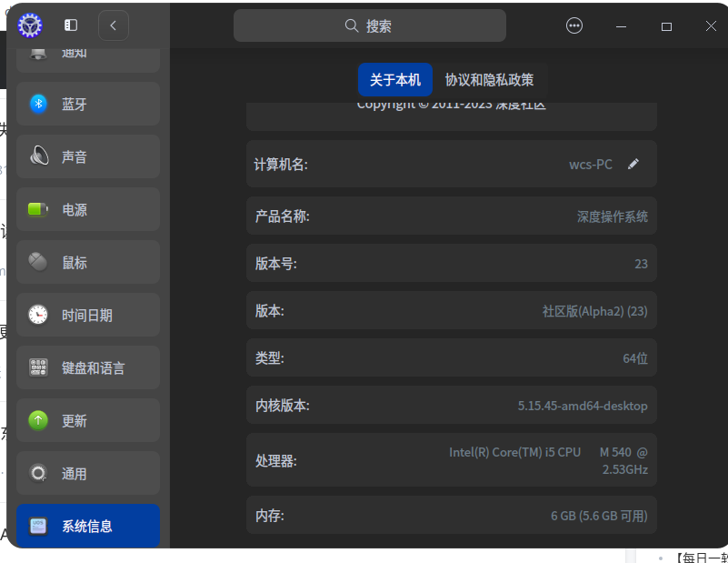The height and width of the screenshot is (563, 728).
Task: Open the 电源 (Power) settings icon
Action: click(38, 209)
